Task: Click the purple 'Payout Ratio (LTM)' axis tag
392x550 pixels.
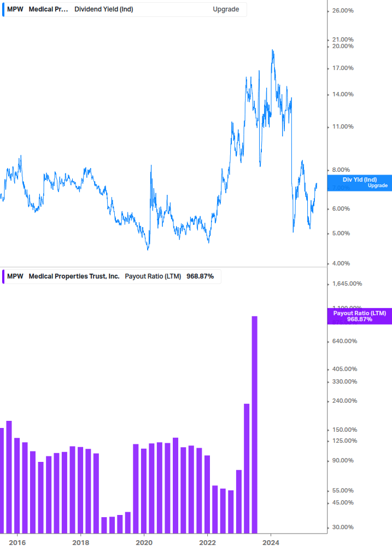Action: [360, 316]
